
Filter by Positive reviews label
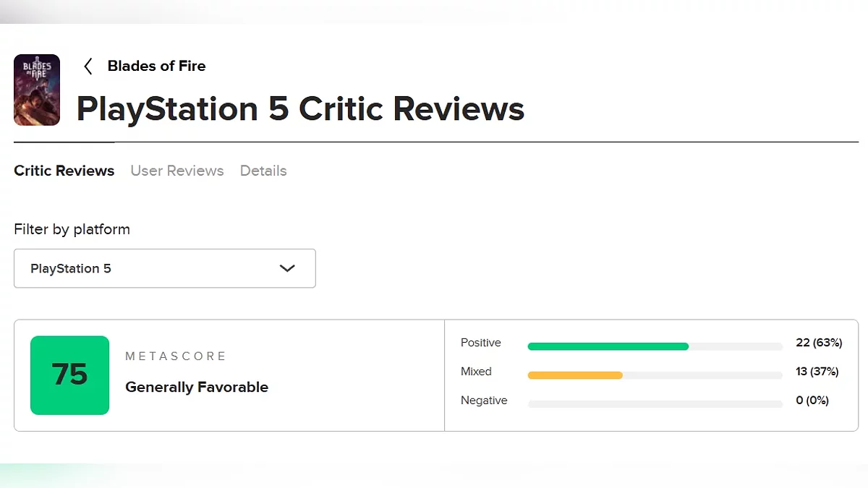(x=480, y=343)
